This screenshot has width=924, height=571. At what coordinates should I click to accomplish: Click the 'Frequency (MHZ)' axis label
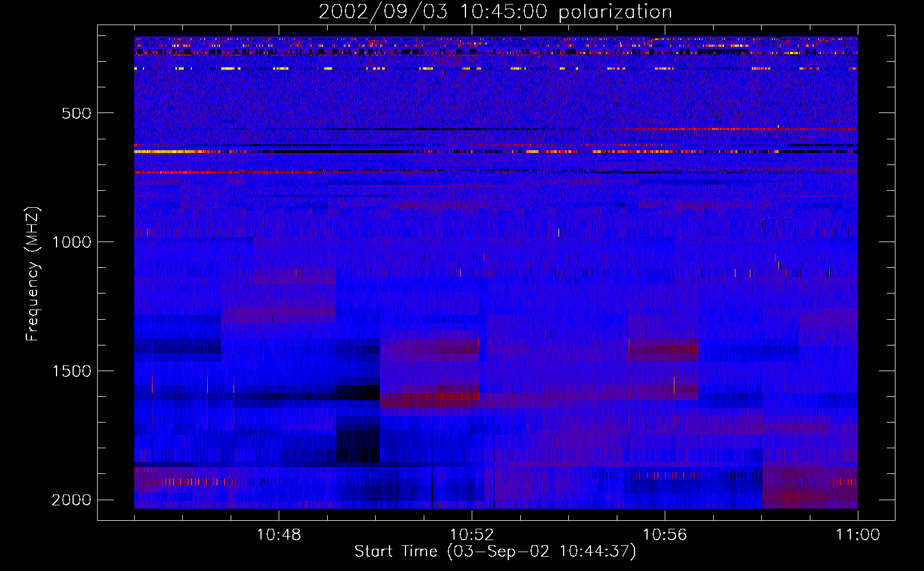(33, 274)
